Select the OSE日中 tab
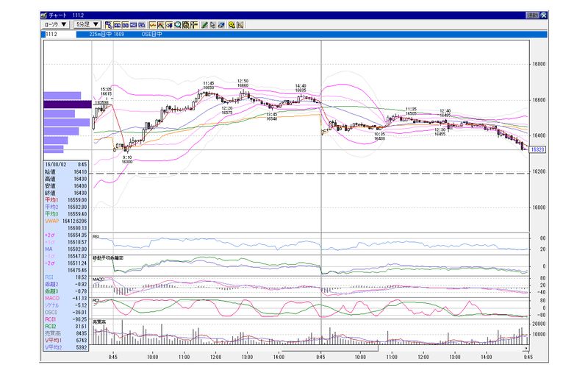Image resolution: width=588 pixels, height=373 pixels. pos(151,34)
